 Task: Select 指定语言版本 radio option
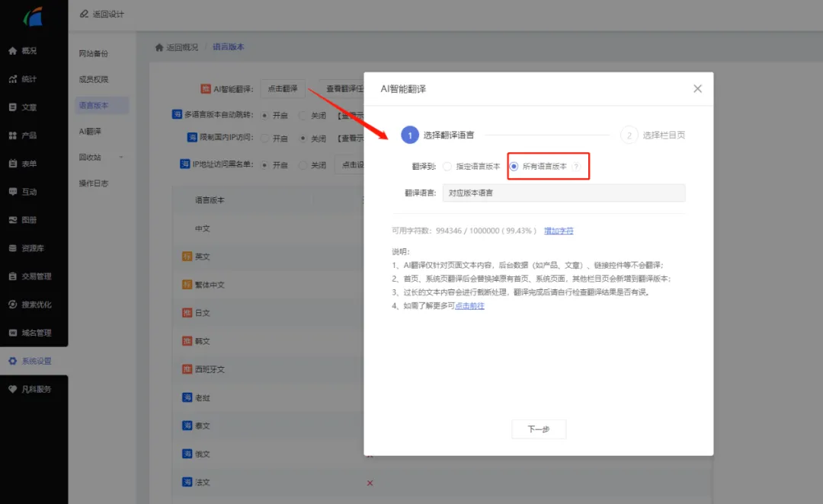point(447,167)
